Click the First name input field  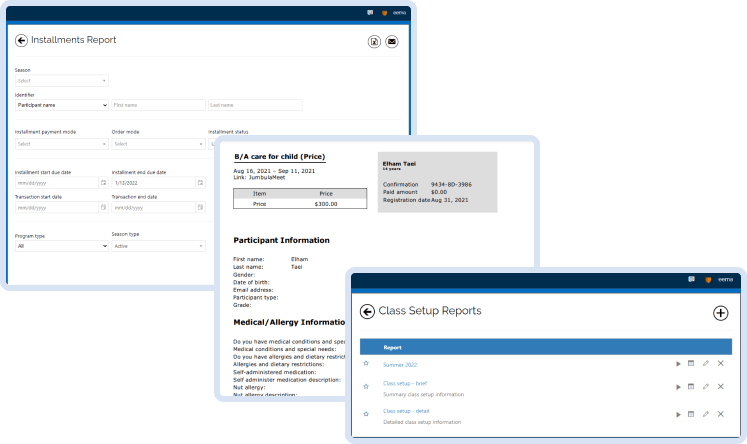coord(158,105)
